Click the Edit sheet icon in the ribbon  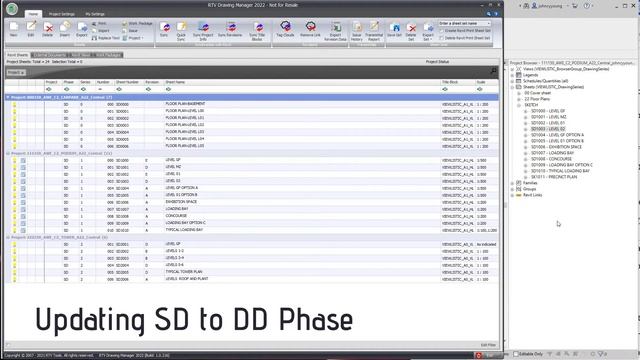click(31, 27)
